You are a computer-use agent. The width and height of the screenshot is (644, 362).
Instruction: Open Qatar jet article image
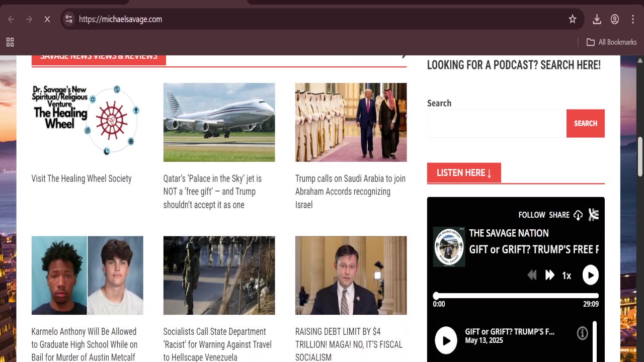pos(219,122)
